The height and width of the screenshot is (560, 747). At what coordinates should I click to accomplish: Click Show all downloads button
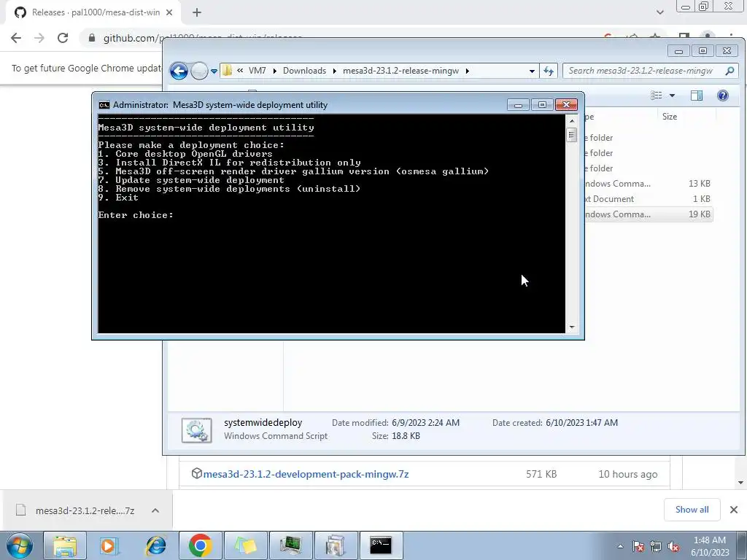click(x=692, y=510)
